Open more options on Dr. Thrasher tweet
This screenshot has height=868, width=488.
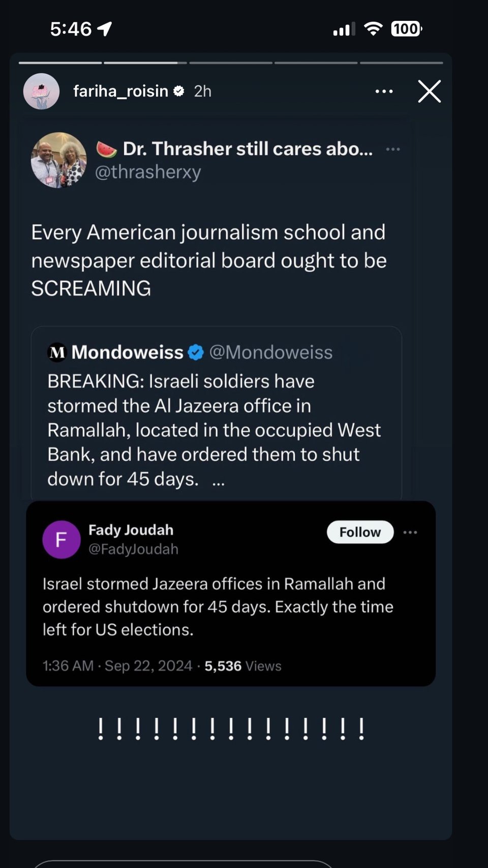click(x=393, y=149)
